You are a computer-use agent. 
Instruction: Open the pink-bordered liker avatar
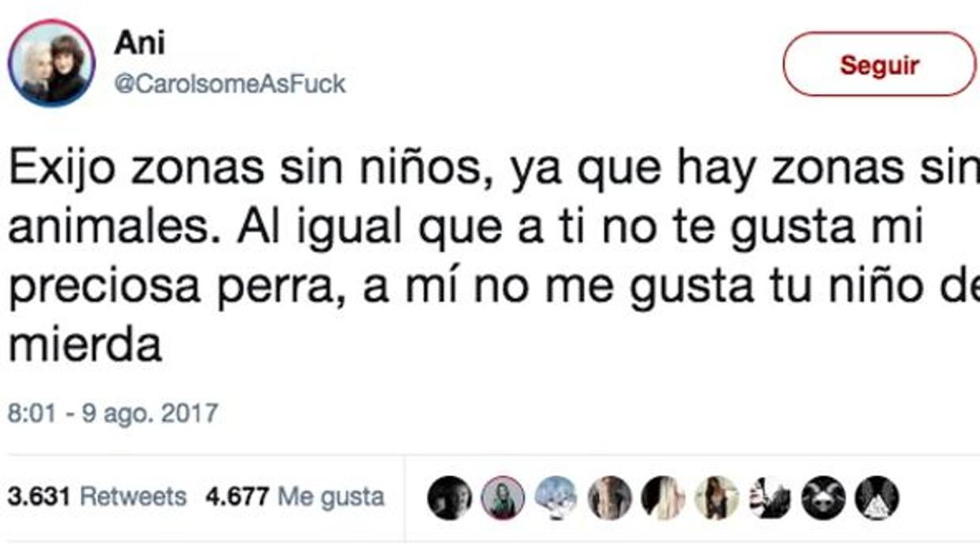pyautogui.click(x=503, y=498)
